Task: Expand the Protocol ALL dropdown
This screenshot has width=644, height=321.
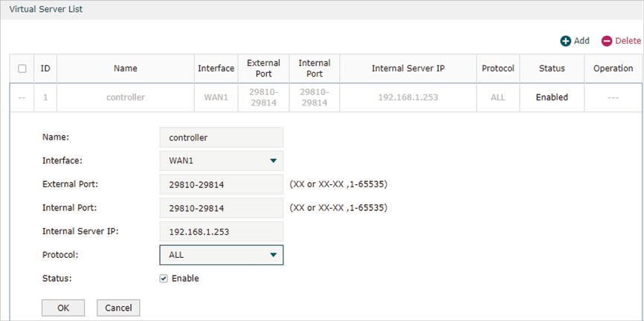Action: pyautogui.click(x=222, y=256)
